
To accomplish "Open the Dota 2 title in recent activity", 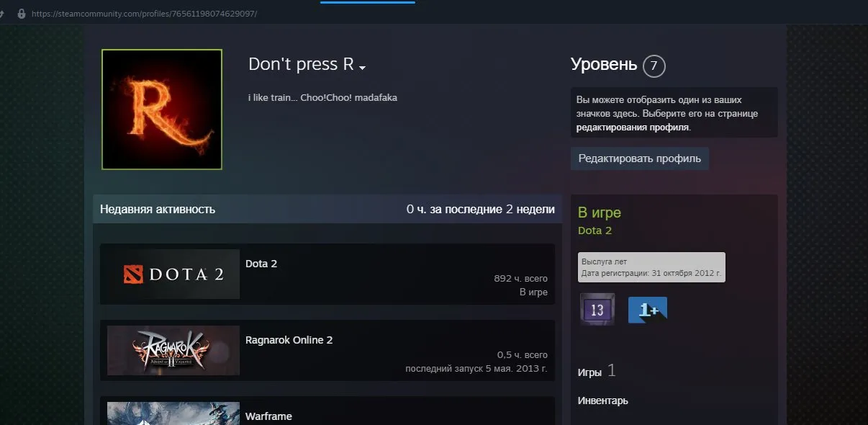I will pos(261,264).
